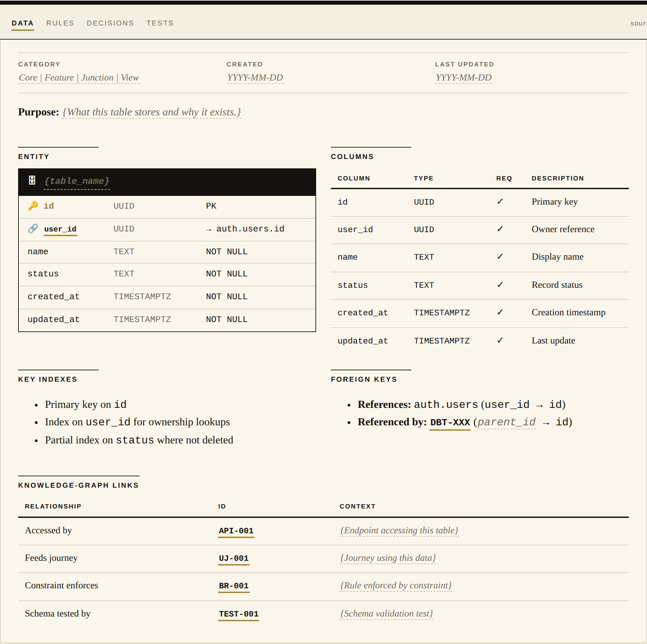Click 'Creation timestamp' description
This screenshot has height=644, width=647.
coord(568,313)
